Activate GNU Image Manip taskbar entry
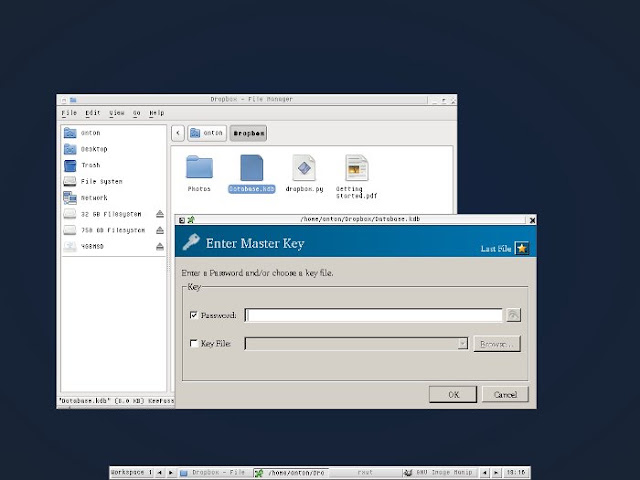 point(439,473)
